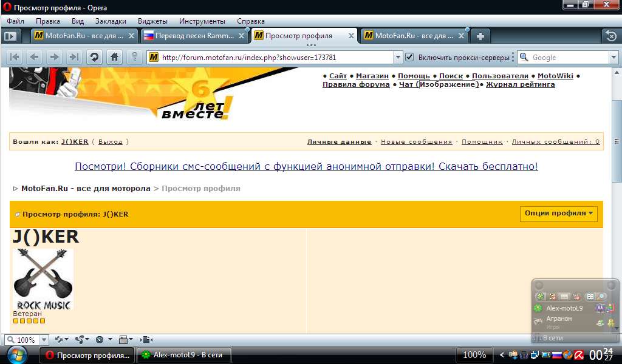
Task: Open the Справка menu
Action: coord(251,21)
